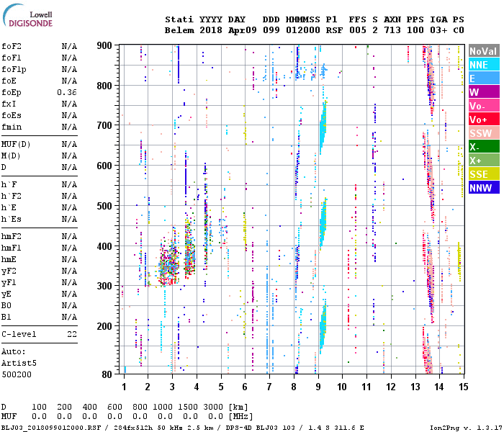Screen dimensions: 504x432
Task: Select the NoVal legend swatch
Action: point(484,51)
